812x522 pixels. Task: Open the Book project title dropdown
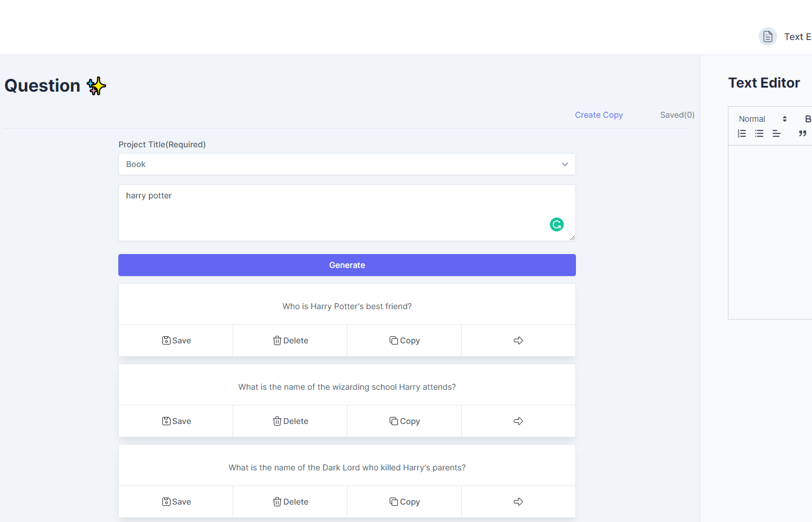point(347,164)
